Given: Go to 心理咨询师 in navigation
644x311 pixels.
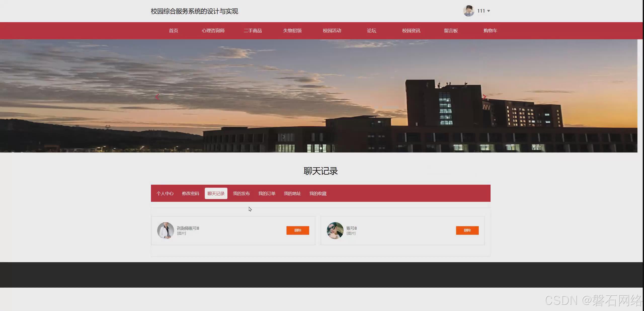Looking at the screenshot, I should [x=213, y=31].
